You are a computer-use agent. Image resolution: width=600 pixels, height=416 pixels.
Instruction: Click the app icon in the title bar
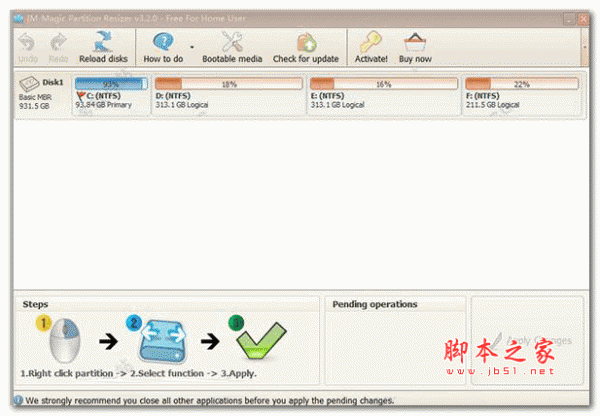[19, 18]
